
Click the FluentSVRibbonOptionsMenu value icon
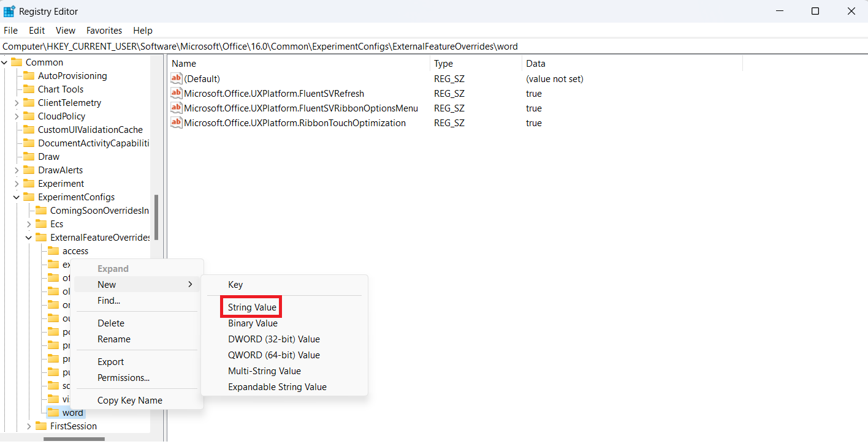(177, 108)
